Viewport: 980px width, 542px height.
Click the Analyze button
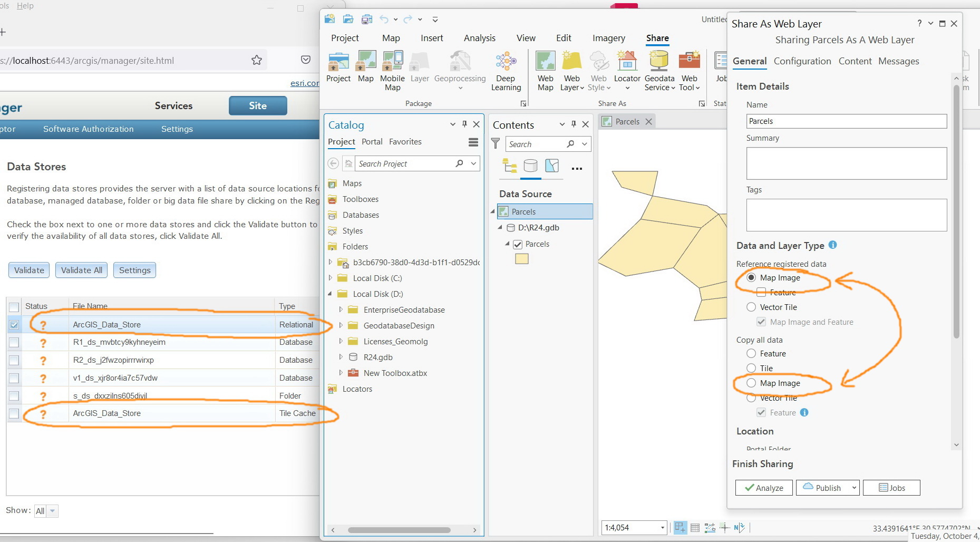pyautogui.click(x=763, y=487)
